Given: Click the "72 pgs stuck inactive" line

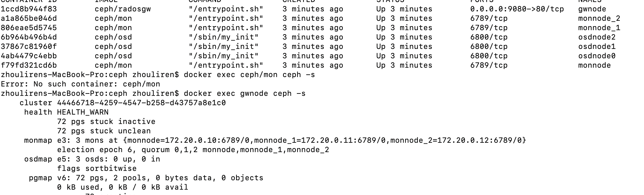Looking at the screenshot, I should click(x=106, y=122).
